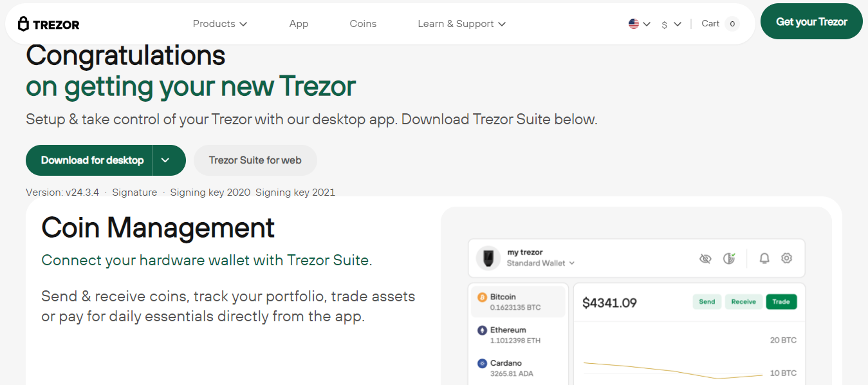
Task: Open the Learn & Support menu
Action: (461, 23)
